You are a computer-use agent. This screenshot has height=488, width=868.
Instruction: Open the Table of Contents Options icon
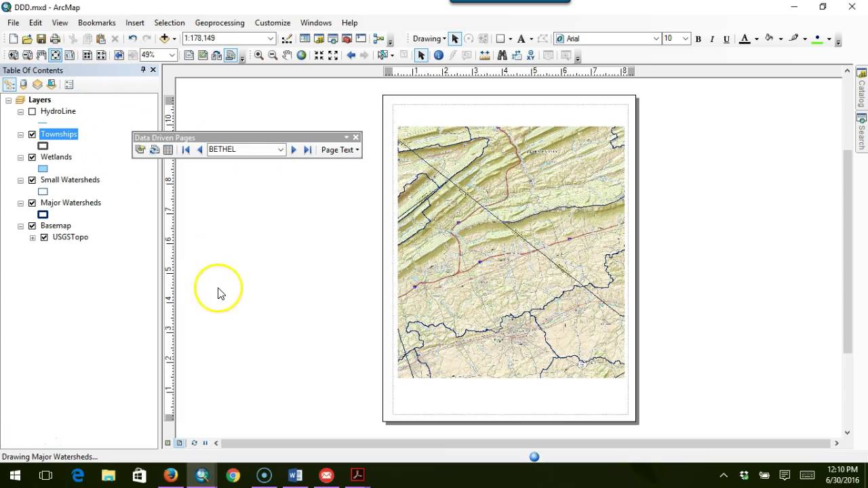(x=68, y=85)
